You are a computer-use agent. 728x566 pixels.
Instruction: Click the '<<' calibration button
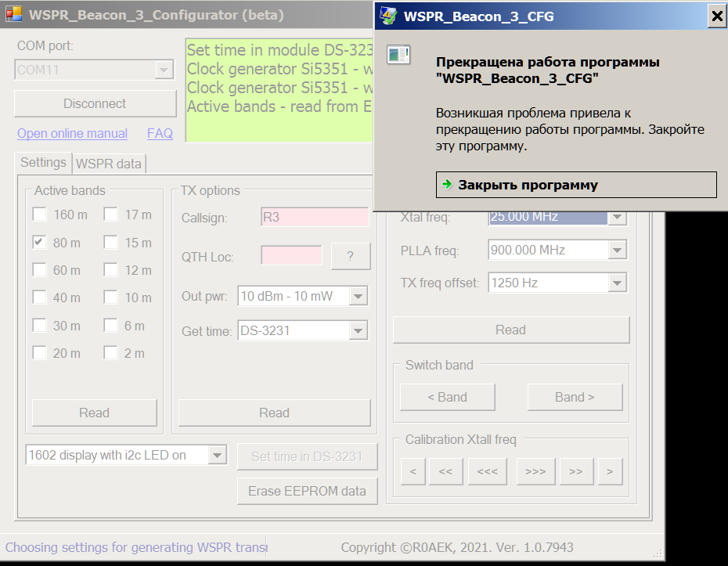click(x=445, y=471)
